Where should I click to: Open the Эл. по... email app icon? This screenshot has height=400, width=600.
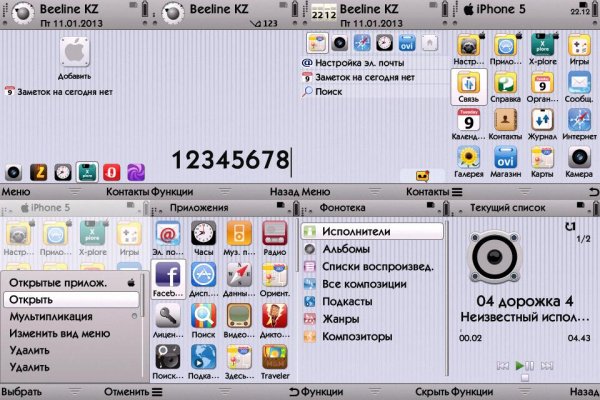coord(168,233)
